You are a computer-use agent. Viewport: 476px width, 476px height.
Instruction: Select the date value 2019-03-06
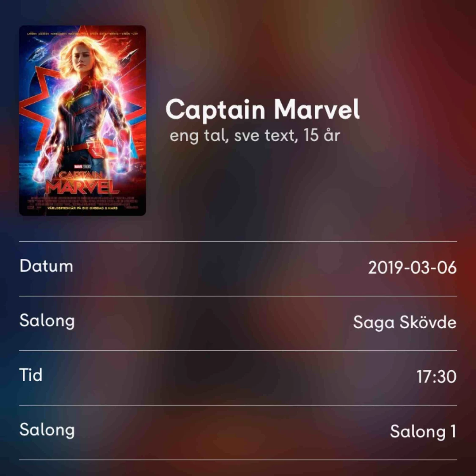coord(412,268)
